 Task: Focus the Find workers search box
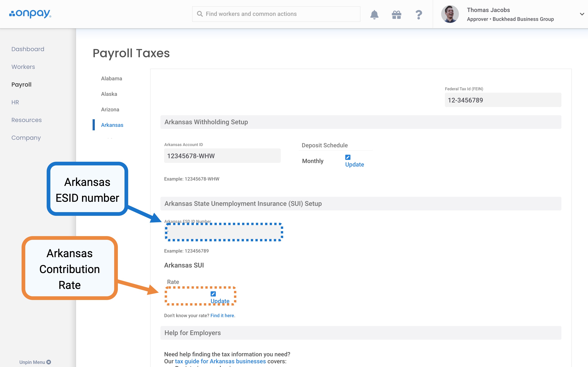tap(276, 14)
